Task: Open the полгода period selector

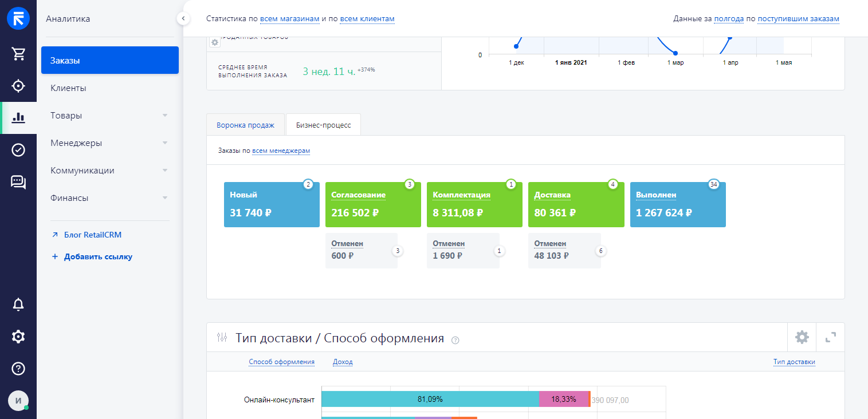Action: [729, 19]
